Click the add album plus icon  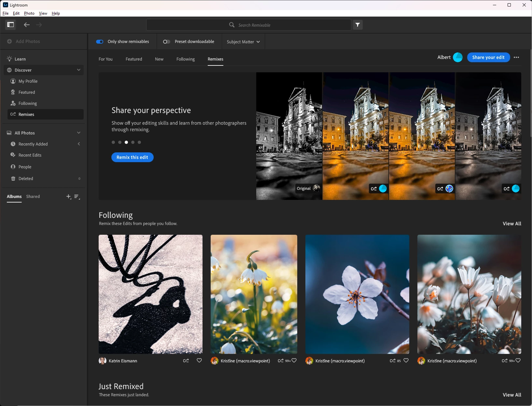[x=68, y=197]
